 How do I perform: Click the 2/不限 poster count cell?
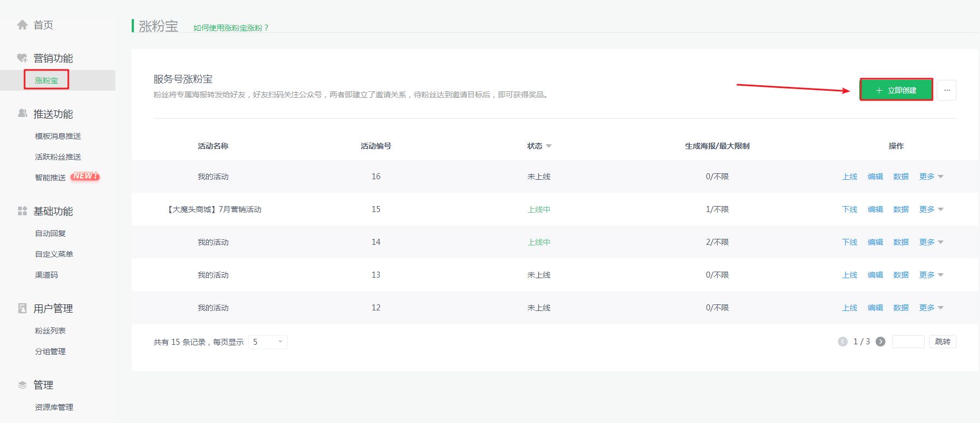pyautogui.click(x=717, y=242)
